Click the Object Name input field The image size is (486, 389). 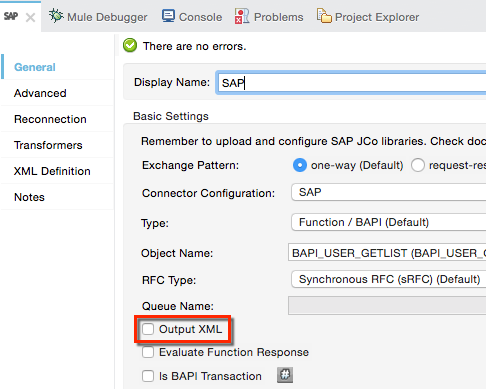coord(387,253)
